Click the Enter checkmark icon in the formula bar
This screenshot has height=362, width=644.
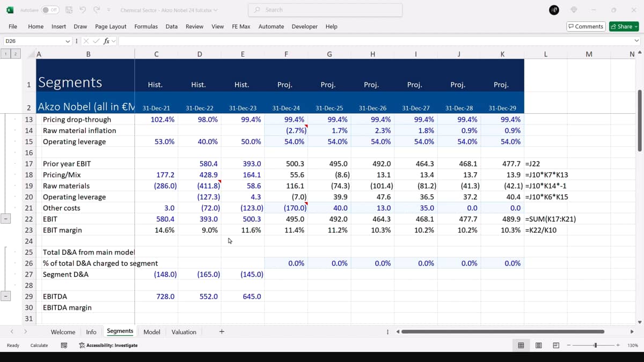click(x=96, y=41)
